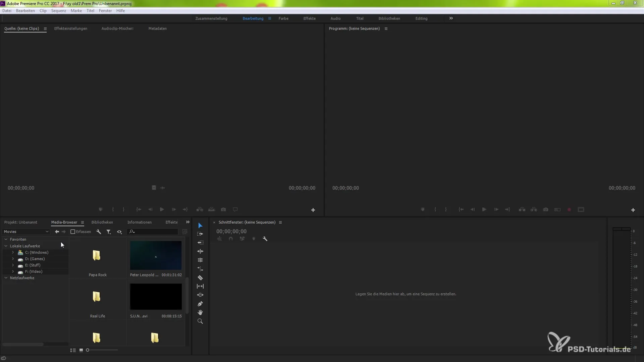The width and height of the screenshot is (644, 362).
Task: Open the Sequenz menu
Action: point(58,11)
